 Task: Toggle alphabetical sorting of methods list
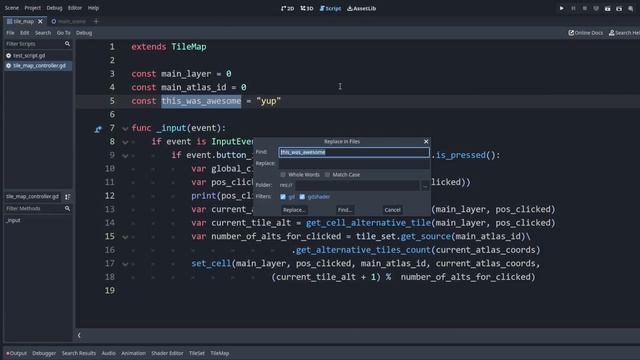click(x=67, y=197)
